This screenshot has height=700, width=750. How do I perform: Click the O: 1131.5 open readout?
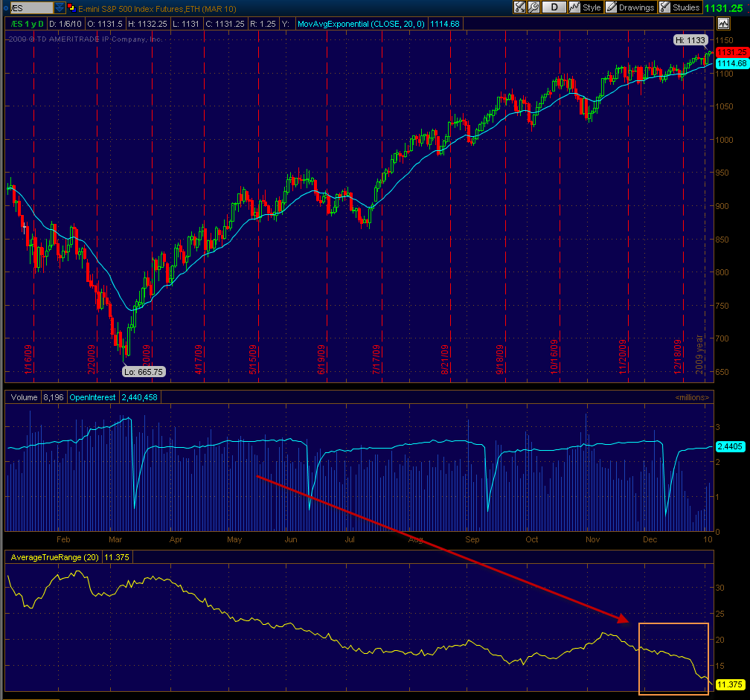tap(105, 24)
